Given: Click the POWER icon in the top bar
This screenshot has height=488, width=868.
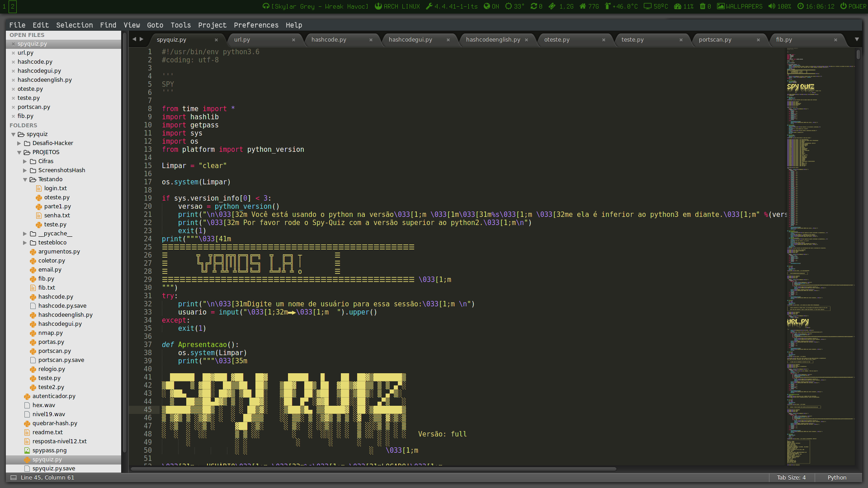Looking at the screenshot, I should (843, 6).
